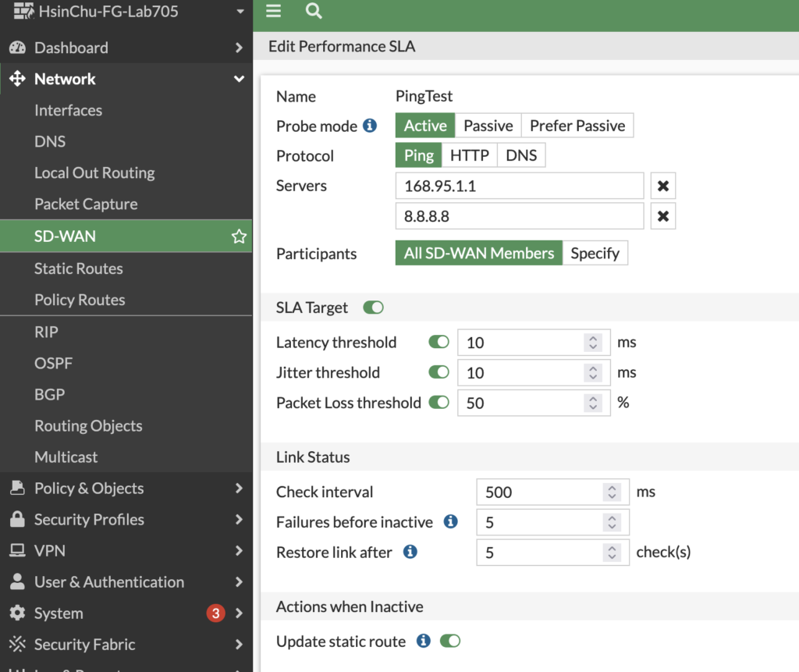Toggle the Update static route switch

tap(450, 641)
